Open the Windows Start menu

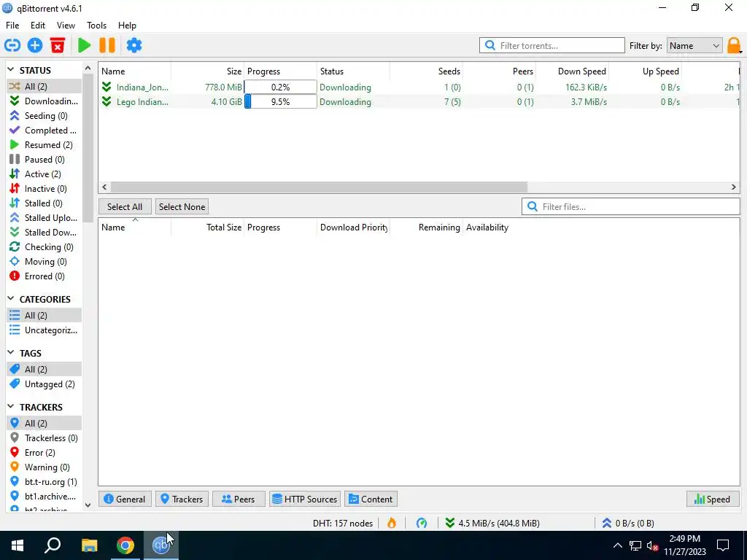click(x=18, y=545)
